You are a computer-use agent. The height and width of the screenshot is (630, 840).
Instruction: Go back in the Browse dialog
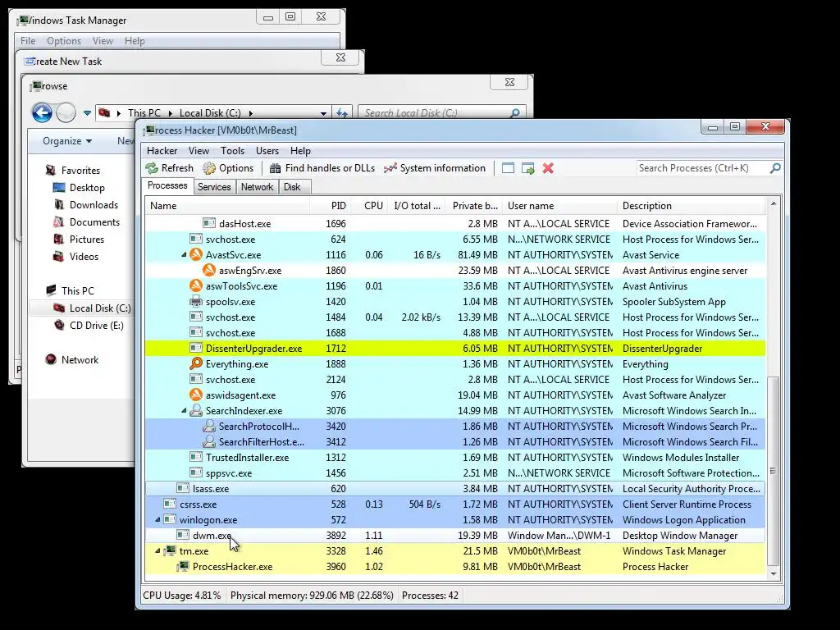point(42,113)
